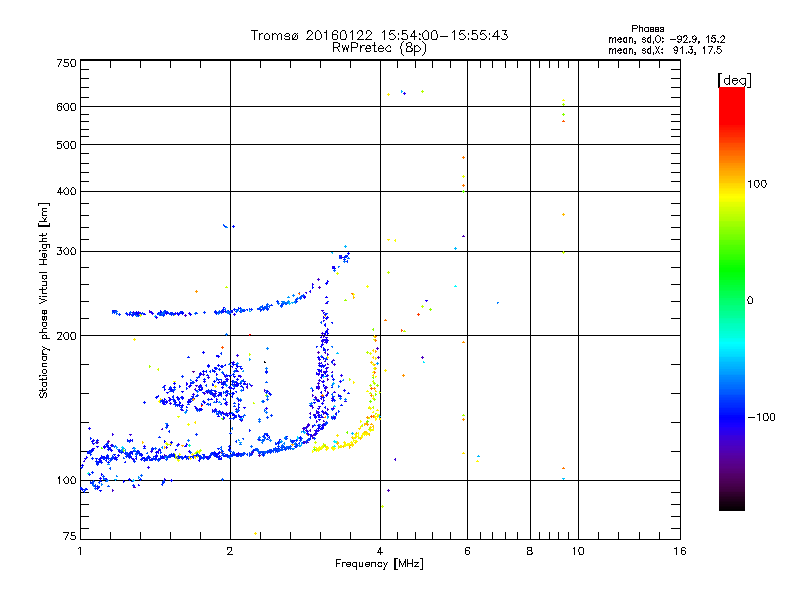
Task: Click the yellow X-mode trace near 3.5 MHz
Action: coord(345,444)
